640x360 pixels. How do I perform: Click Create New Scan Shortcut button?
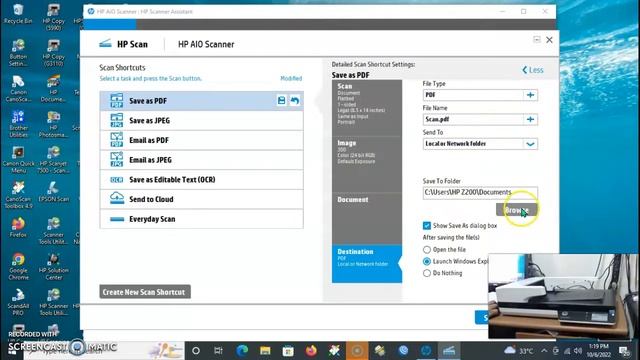[x=145, y=292]
